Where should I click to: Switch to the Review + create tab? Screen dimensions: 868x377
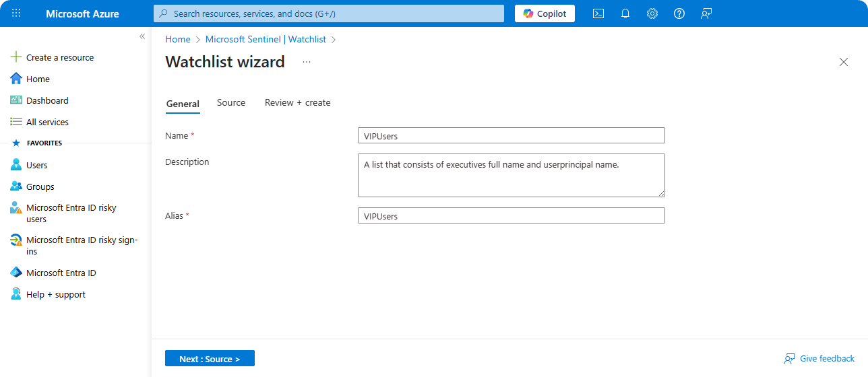coord(297,103)
